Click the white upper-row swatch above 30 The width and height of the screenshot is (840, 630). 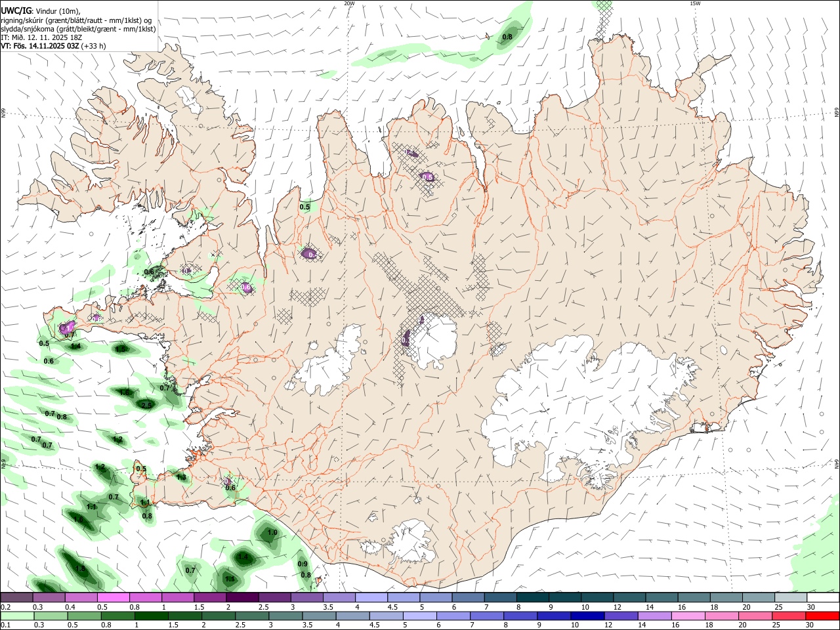(x=822, y=597)
